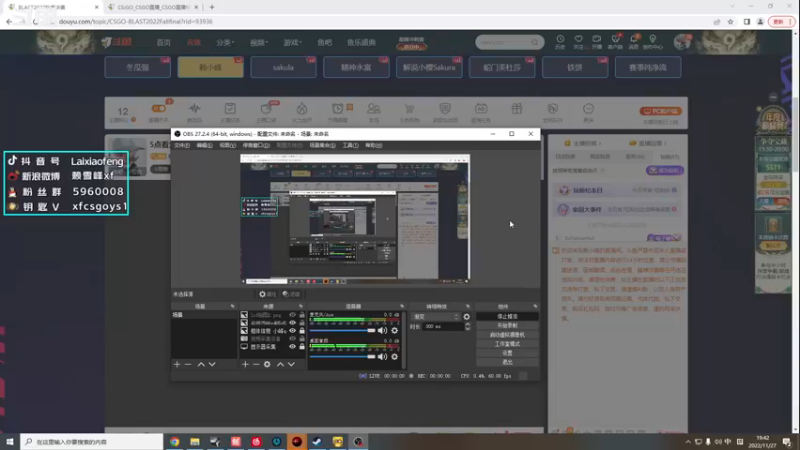Screen dimensions: 800x450
Task: Open the OBS 帮助(H) menu
Action: [373, 145]
